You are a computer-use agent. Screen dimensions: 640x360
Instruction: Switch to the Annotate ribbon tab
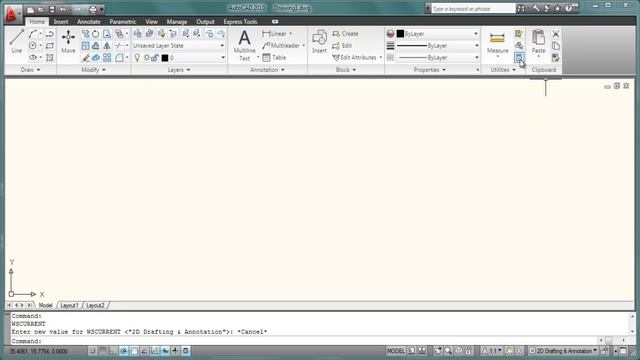tap(89, 22)
